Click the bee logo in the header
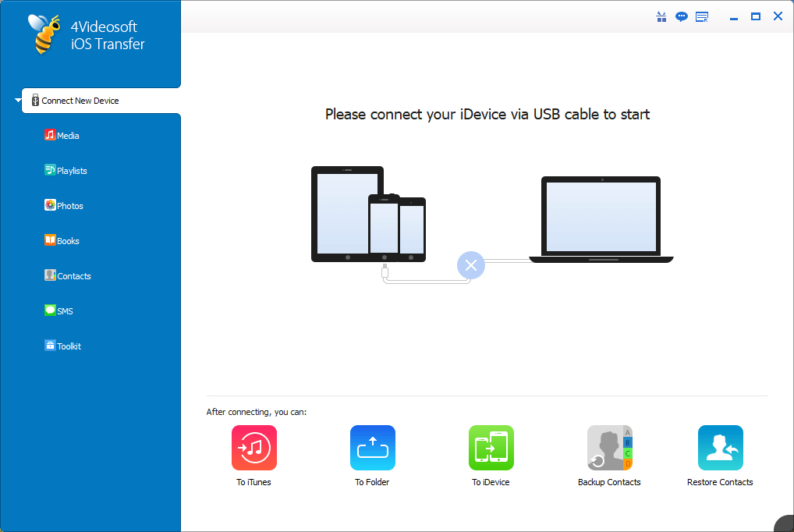This screenshot has width=794, height=532. (44, 33)
